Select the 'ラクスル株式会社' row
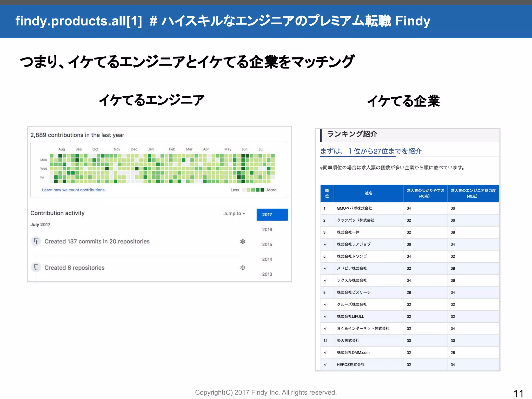532x399 pixels. 410,281
